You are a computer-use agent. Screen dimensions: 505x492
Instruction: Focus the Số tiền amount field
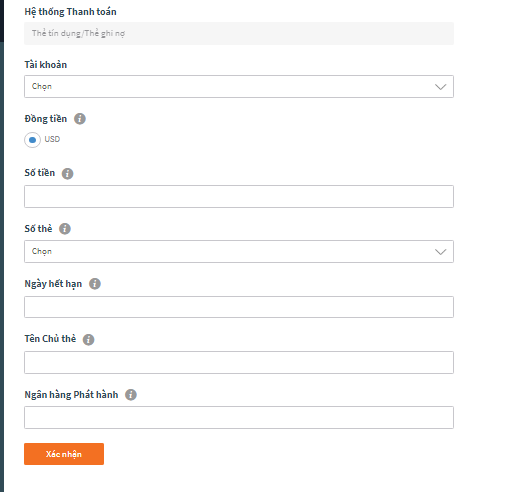pyautogui.click(x=239, y=196)
